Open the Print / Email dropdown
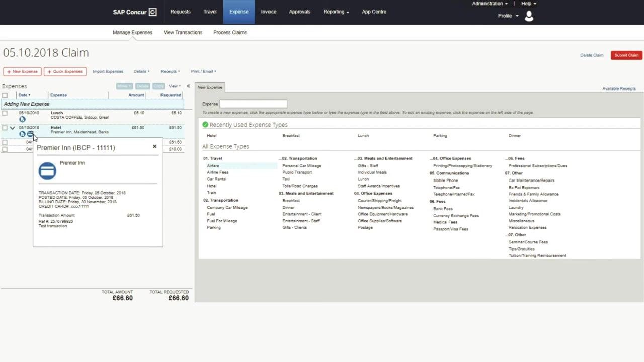644x362 pixels. point(203,71)
